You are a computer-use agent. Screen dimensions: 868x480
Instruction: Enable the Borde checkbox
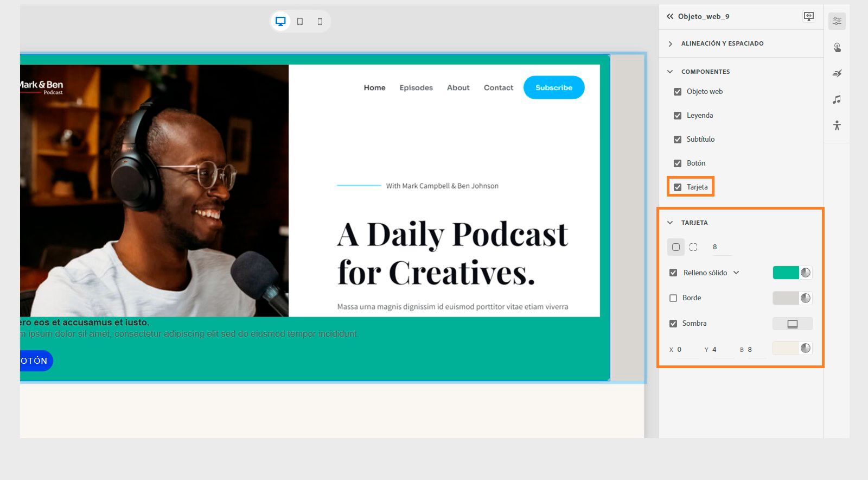click(x=673, y=298)
